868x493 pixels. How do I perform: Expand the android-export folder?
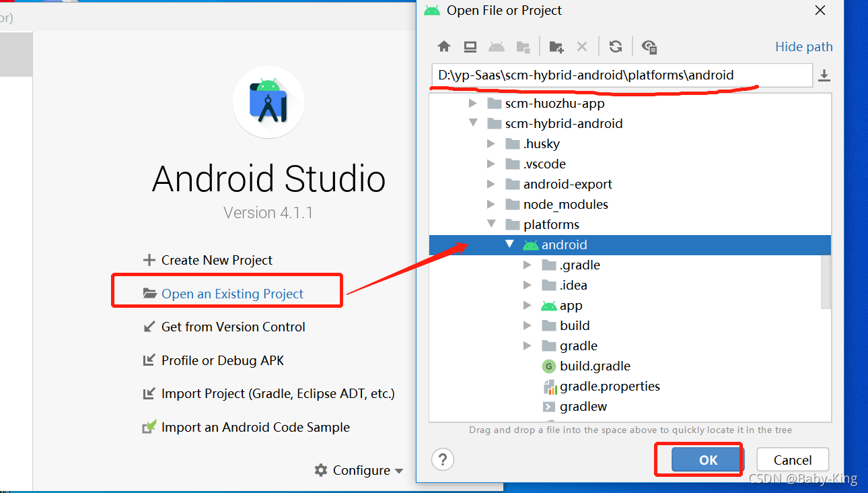(491, 184)
